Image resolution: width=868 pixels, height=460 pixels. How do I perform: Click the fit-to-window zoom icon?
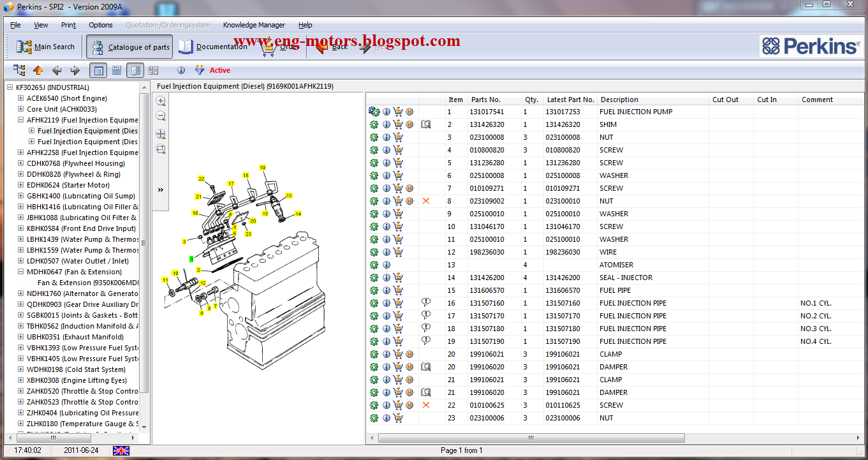[x=161, y=134]
